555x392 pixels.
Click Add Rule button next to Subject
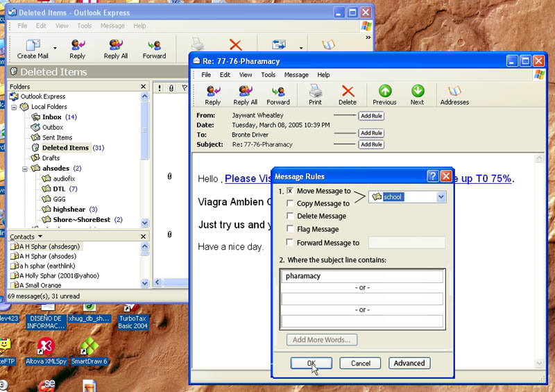[371, 144]
